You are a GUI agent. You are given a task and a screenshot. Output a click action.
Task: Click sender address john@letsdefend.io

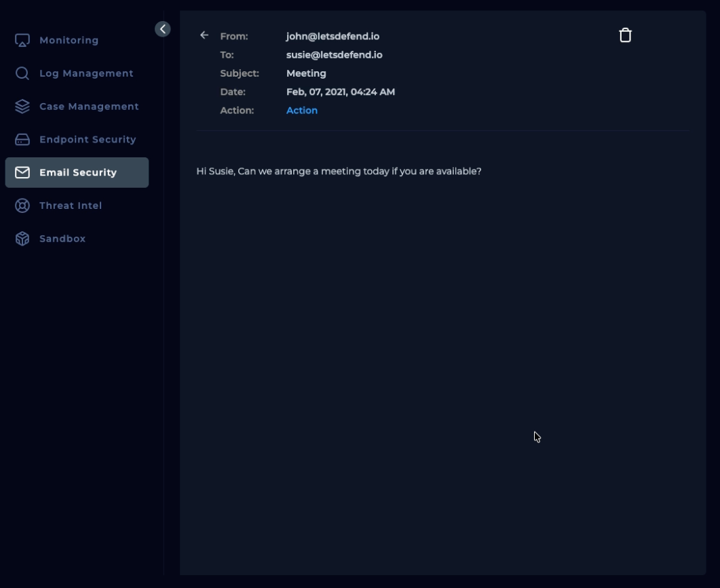(333, 37)
